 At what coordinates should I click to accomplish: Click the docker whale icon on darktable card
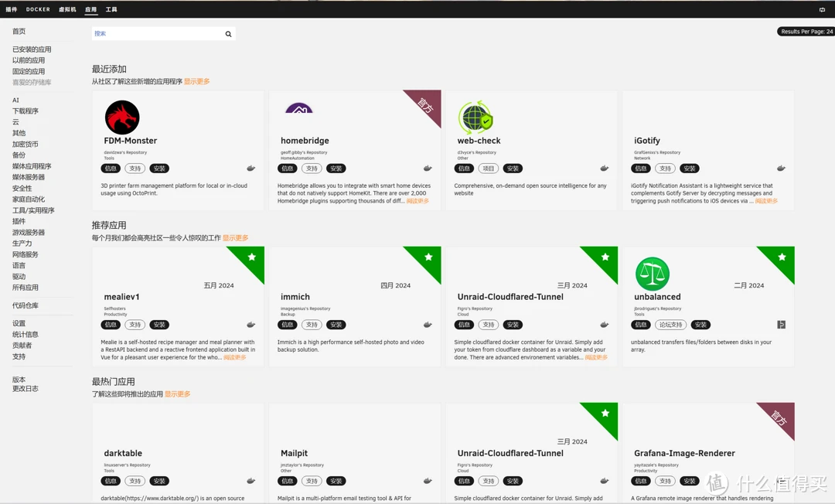click(250, 481)
